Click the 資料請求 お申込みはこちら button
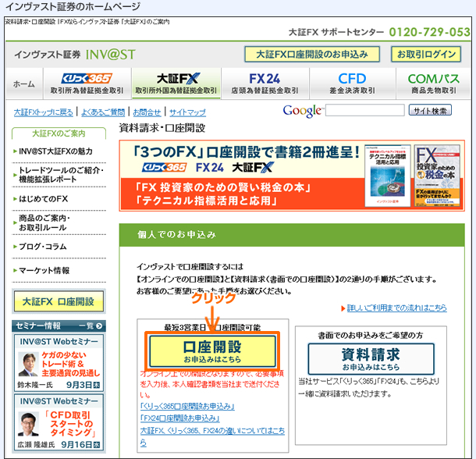Image resolution: width=476 pixels, height=459 pixels. 371,359
